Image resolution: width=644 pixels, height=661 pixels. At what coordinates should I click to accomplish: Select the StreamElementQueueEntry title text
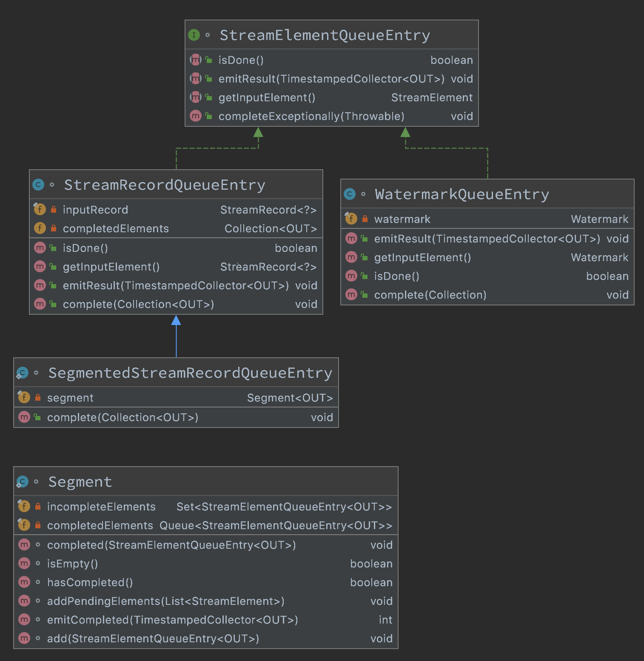325,35
